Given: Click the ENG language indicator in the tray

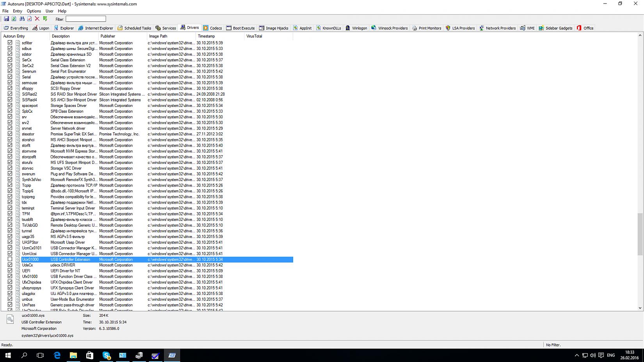Looking at the screenshot, I should pyautogui.click(x=611, y=355).
